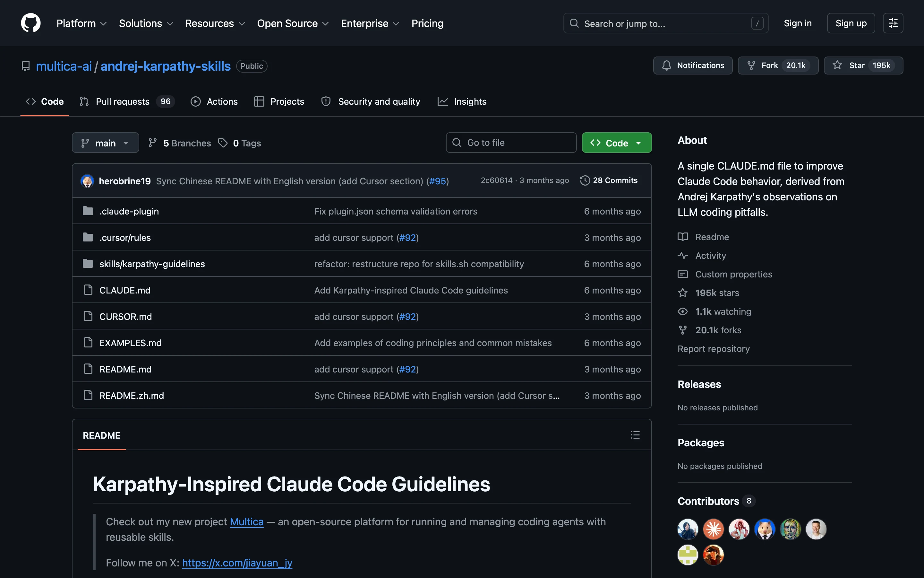Open herobrine19's avatar in the commit row
This screenshot has height=578, width=924.
tap(88, 181)
